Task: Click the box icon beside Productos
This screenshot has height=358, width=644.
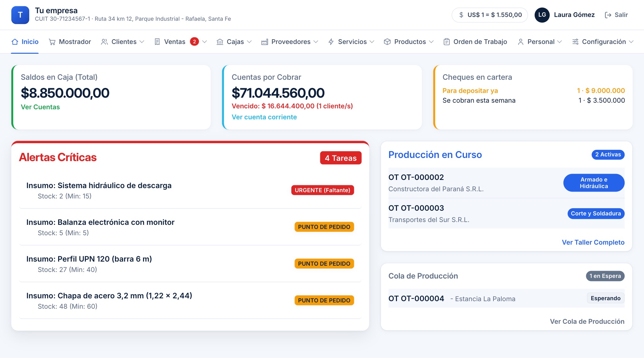Action: [387, 42]
